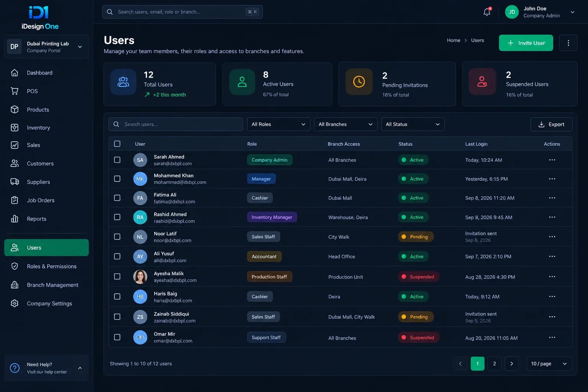Open actions menu for Zainab Siddiqui
The image size is (588, 392).
[x=552, y=317]
